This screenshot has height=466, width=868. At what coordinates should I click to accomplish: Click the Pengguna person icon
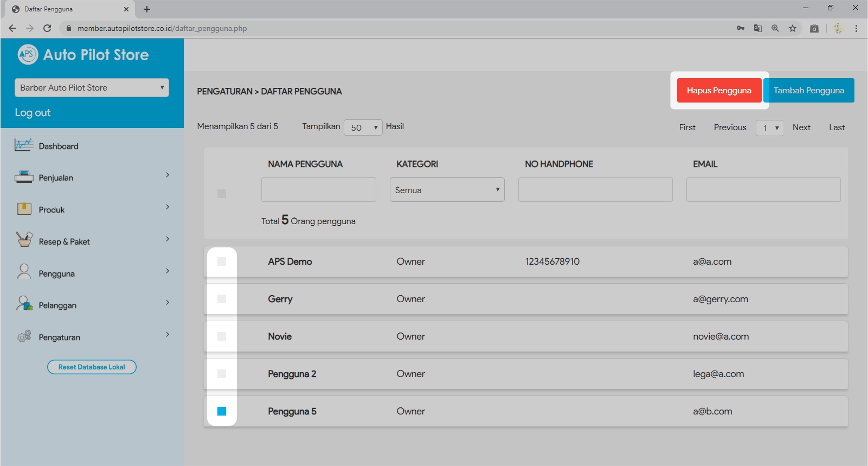pyautogui.click(x=24, y=272)
